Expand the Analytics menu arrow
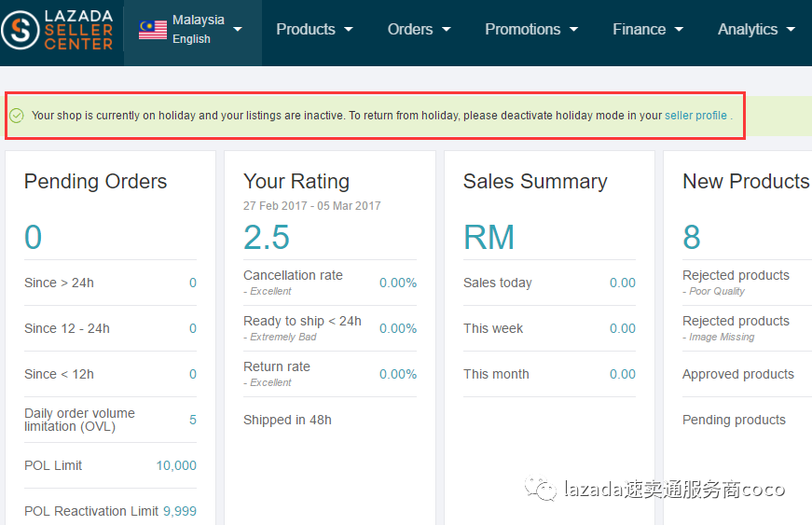The width and height of the screenshot is (812, 525). (x=791, y=30)
